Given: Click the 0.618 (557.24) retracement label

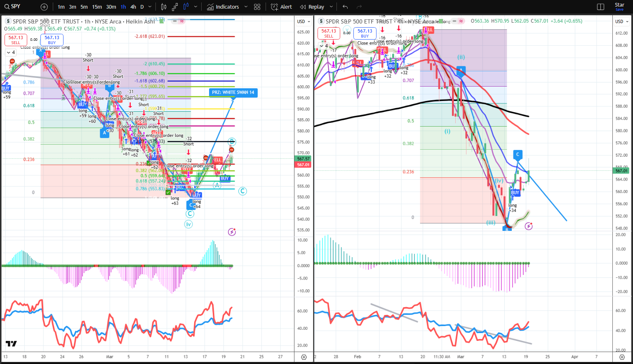Looking at the screenshot, I should coord(151,181).
